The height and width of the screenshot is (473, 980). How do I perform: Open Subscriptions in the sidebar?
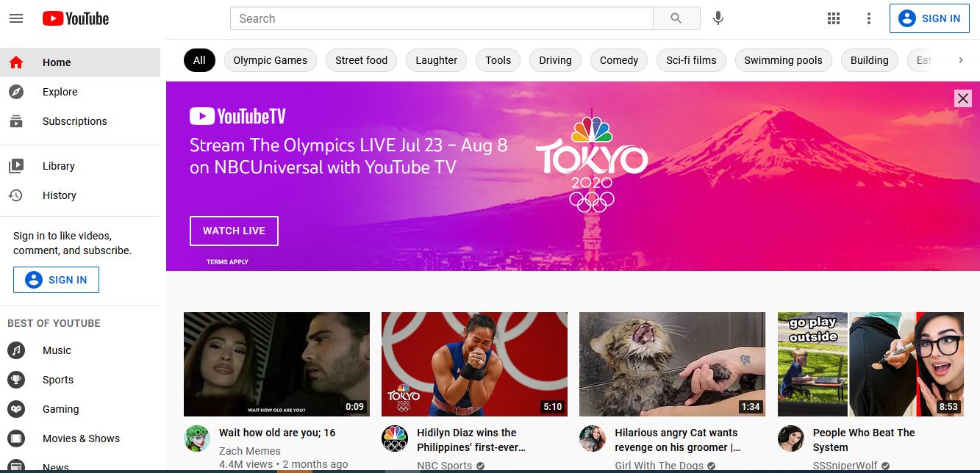pyautogui.click(x=80, y=121)
